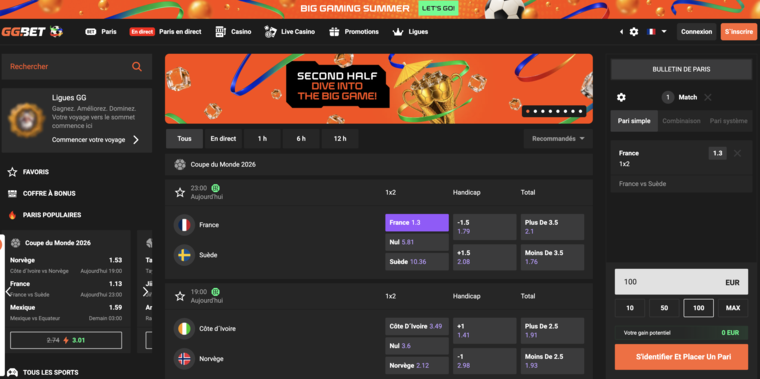The height and width of the screenshot is (379, 760).
Task: Open the Casino slot machine icon
Action: point(221,32)
